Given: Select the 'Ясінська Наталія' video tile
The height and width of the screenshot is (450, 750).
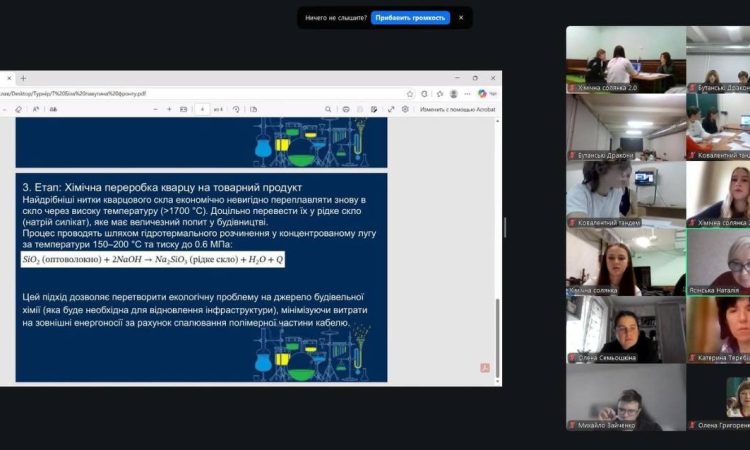Looking at the screenshot, I should [x=718, y=263].
